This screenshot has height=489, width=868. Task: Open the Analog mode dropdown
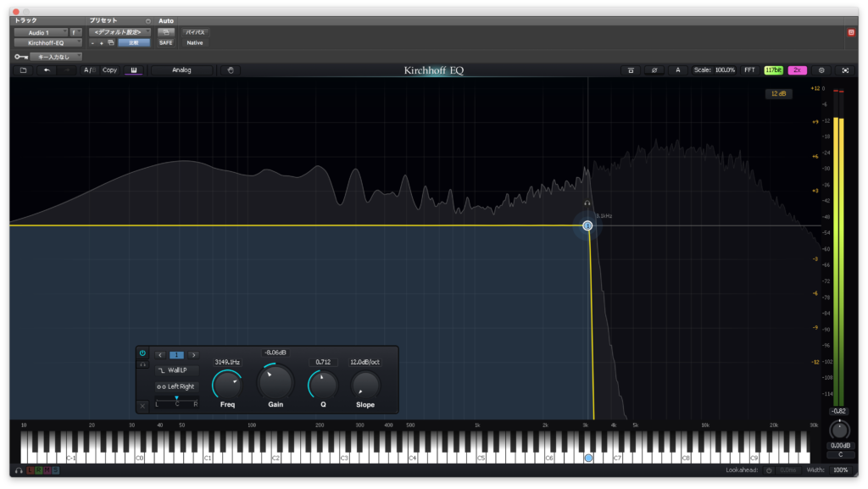pyautogui.click(x=181, y=70)
